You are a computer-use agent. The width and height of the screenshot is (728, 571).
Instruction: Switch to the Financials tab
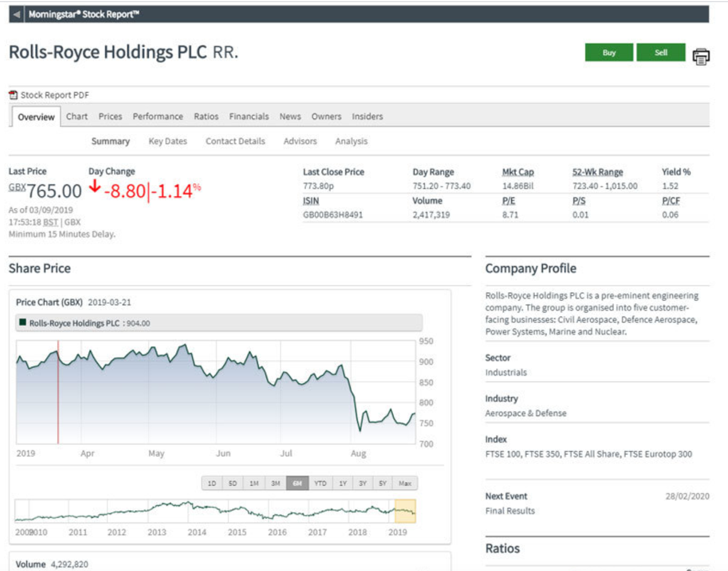point(249,117)
